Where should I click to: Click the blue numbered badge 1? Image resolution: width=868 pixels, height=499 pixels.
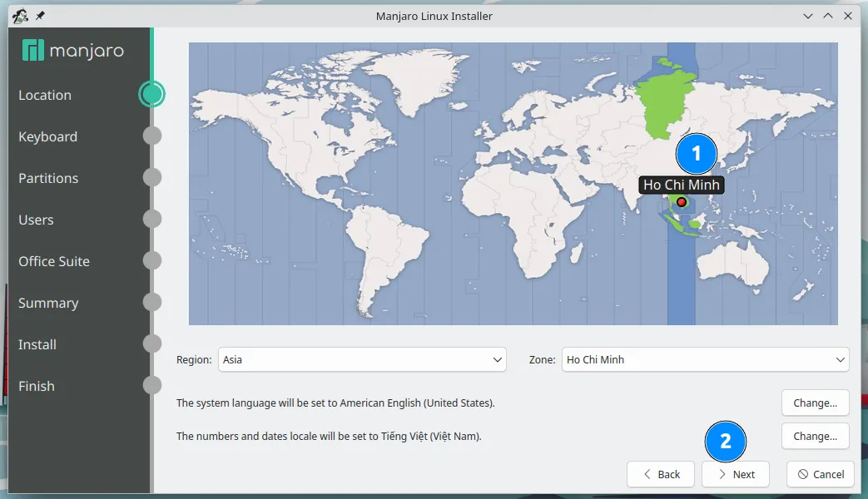pos(697,154)
